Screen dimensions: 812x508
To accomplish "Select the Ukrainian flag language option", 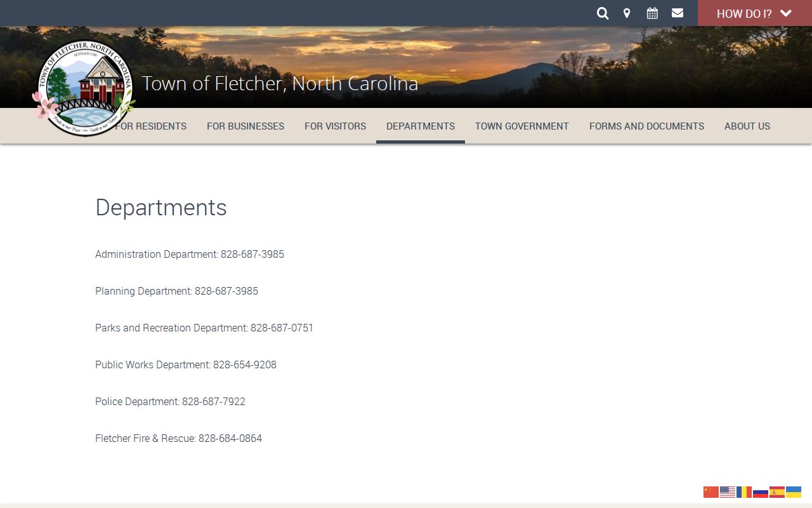I will pyautogui.click(x=794, y=492).
